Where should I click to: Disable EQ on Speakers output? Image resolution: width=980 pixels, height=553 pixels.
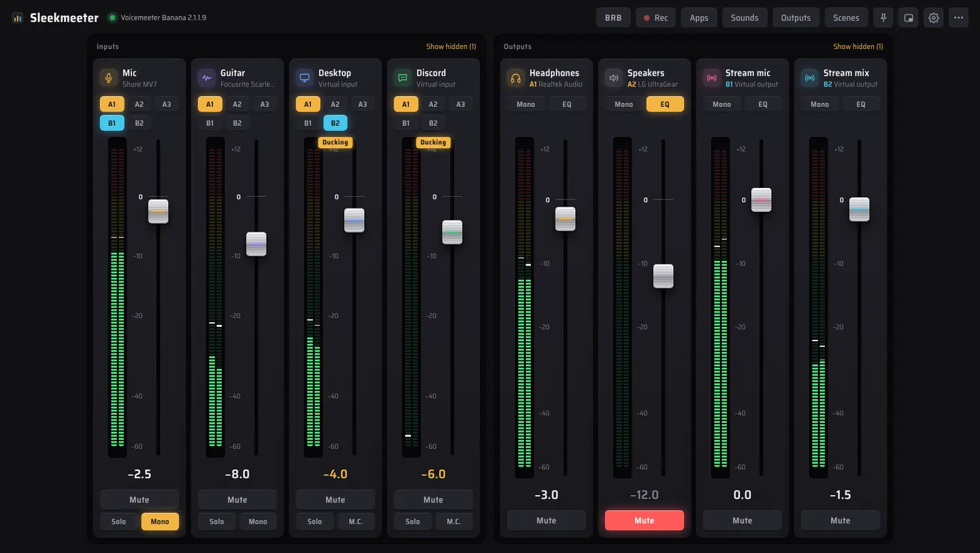click(665, 104)
